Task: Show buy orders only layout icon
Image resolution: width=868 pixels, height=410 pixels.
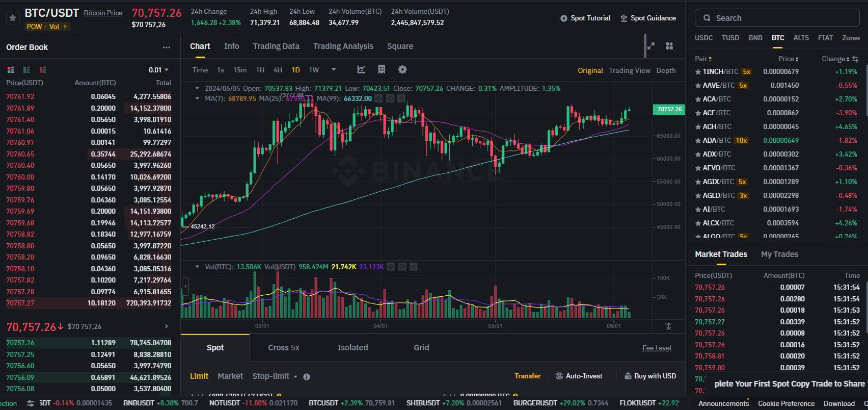Action: (26, 70)
